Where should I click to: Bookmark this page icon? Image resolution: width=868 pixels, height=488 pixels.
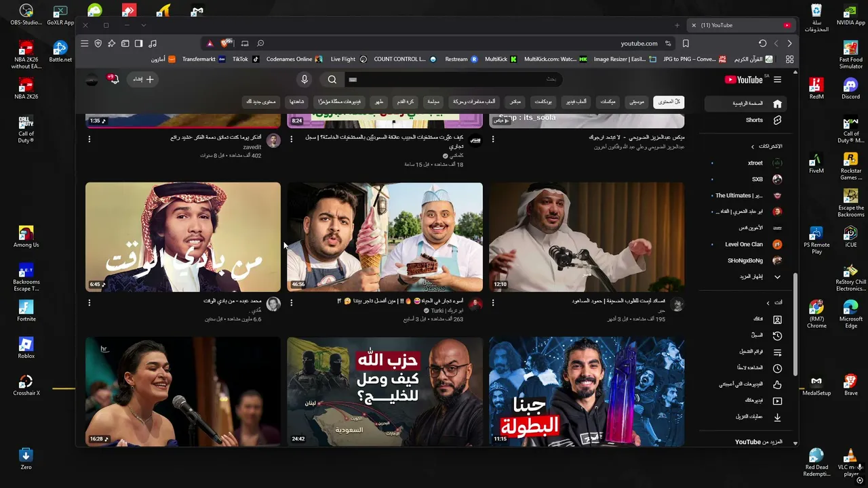686,43
